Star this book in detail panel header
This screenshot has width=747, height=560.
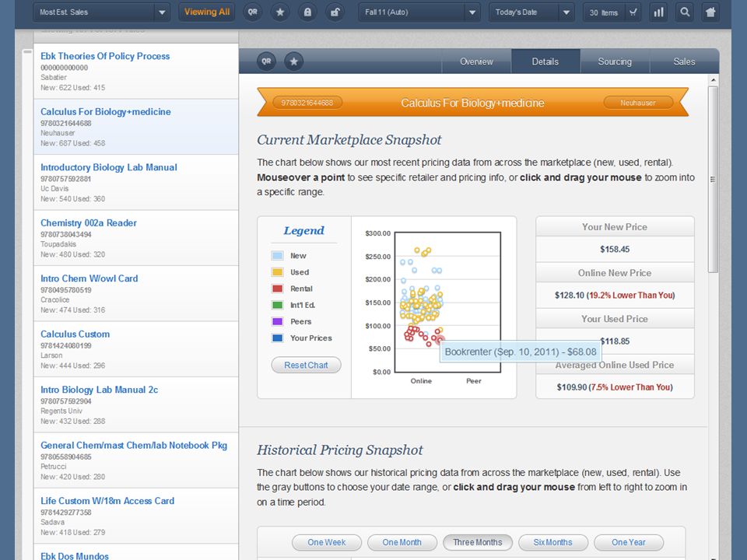click(x=294, y=61)
